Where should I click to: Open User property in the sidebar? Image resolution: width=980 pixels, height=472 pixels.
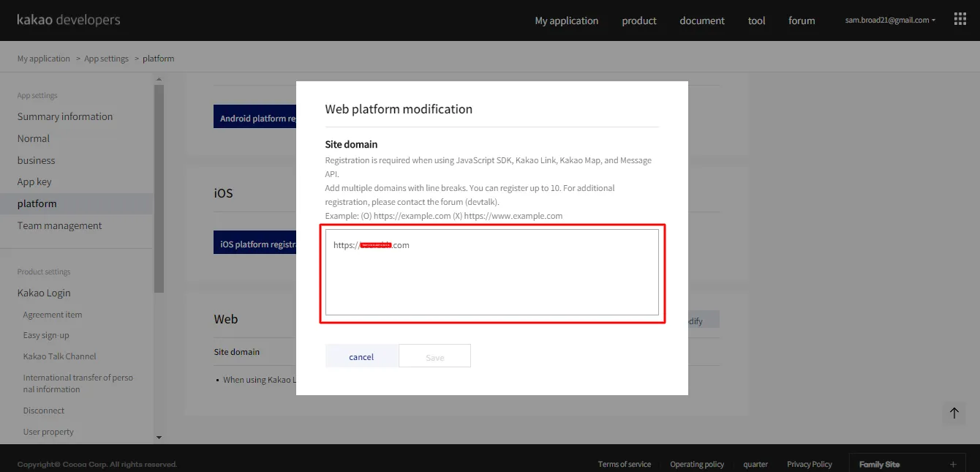coord(48,432)
